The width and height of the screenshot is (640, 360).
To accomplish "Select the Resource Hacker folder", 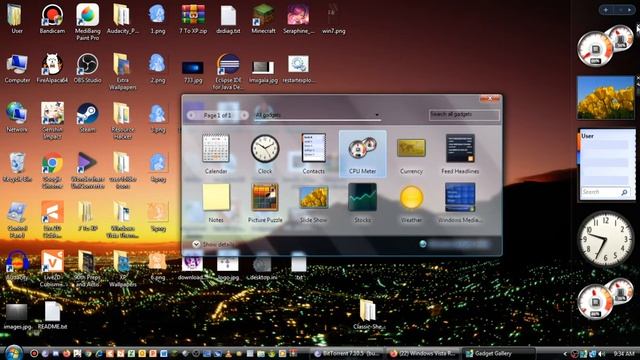I will pos(122,121).
